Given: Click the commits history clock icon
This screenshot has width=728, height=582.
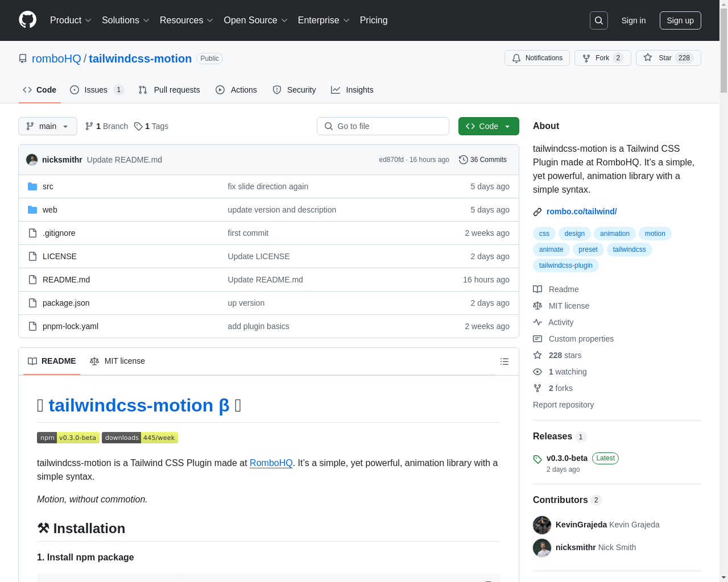Looking at the screenshot, I should point(464,160).
